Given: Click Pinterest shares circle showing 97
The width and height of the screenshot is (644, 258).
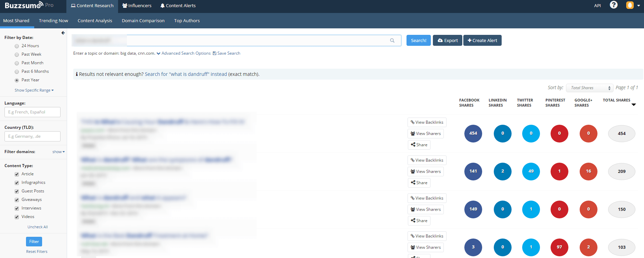Looking at the screenshot, I should pos(559,247).
